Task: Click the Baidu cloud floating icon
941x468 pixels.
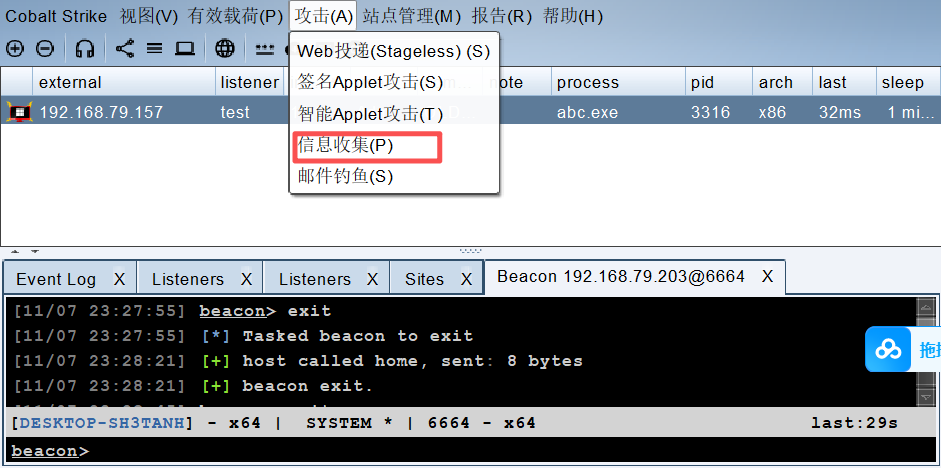Action: point(888,349)
